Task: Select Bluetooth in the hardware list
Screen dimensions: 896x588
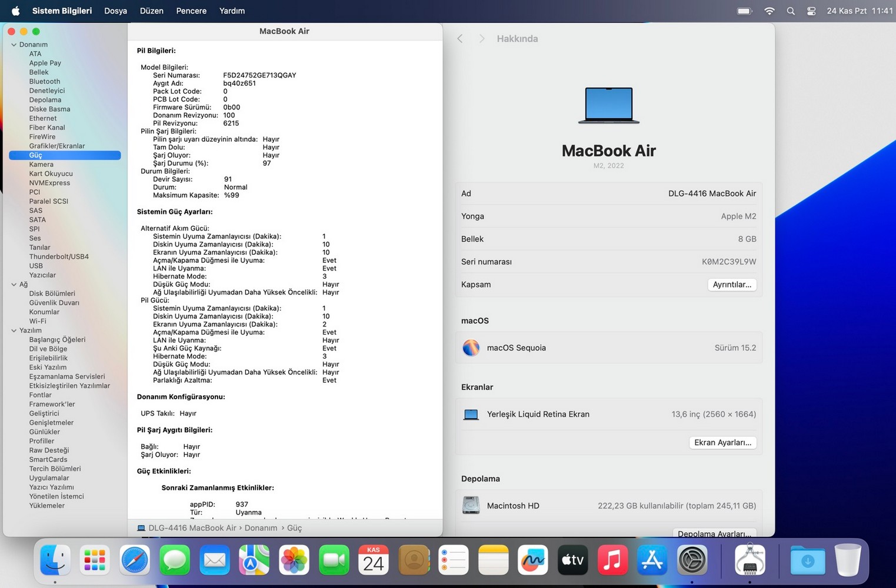Action: (45, 82)
